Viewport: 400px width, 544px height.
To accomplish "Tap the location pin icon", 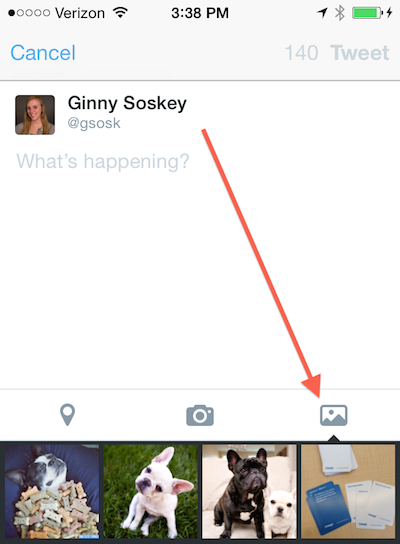I will click(x=67, y=415).
